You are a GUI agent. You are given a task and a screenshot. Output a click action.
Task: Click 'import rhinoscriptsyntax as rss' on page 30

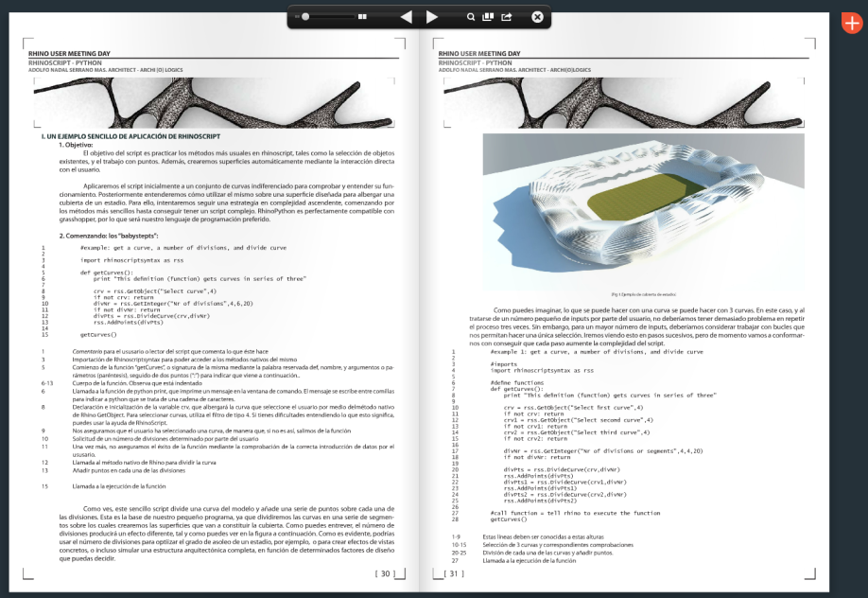(x=131, y=260)
